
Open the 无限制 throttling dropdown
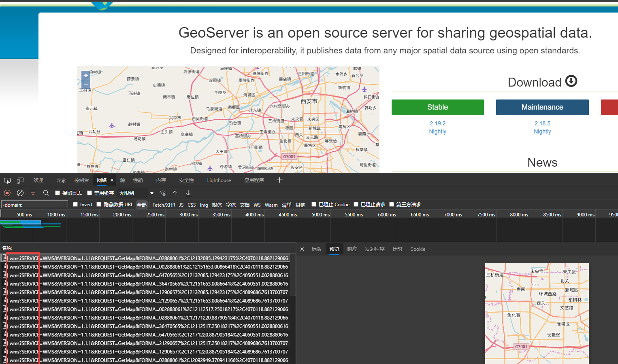pos(136,193)
